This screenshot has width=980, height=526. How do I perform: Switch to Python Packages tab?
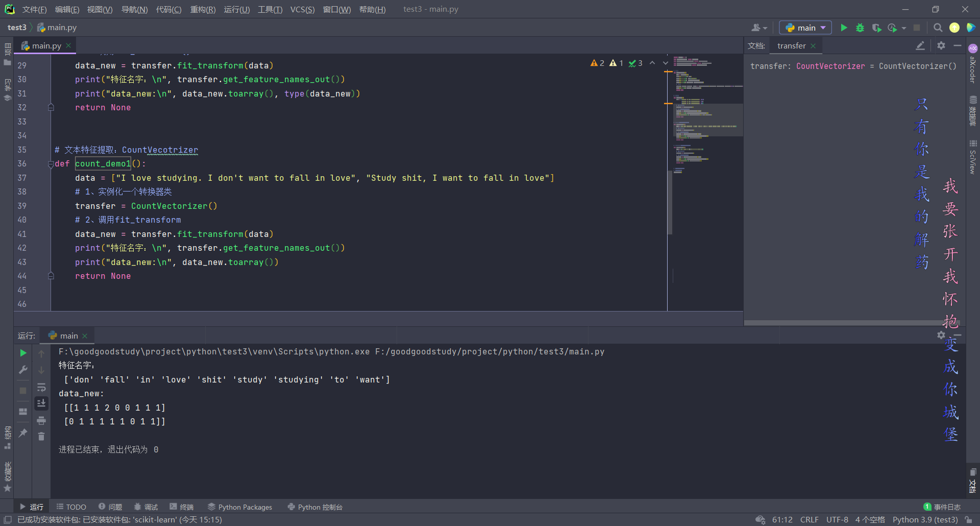coord(240,507)
